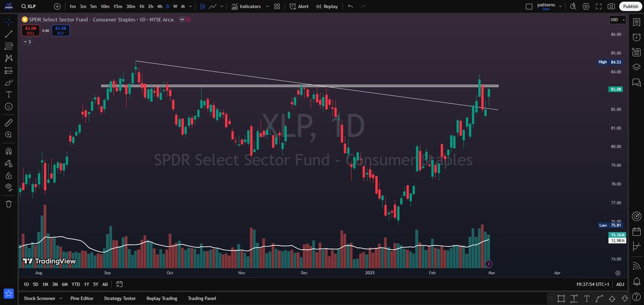
Task: Open the Stock Screener tab
Action: click(40, 298)
